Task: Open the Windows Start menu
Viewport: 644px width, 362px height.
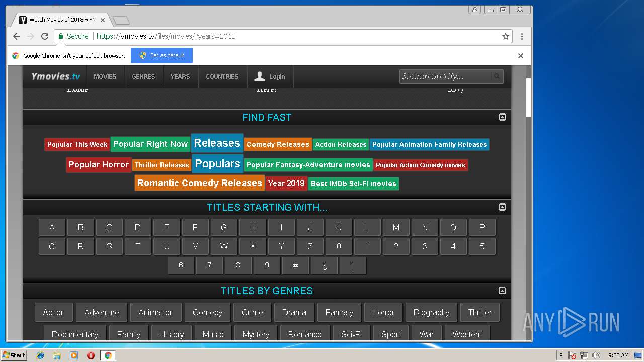Action: click(x=14, y=355)
